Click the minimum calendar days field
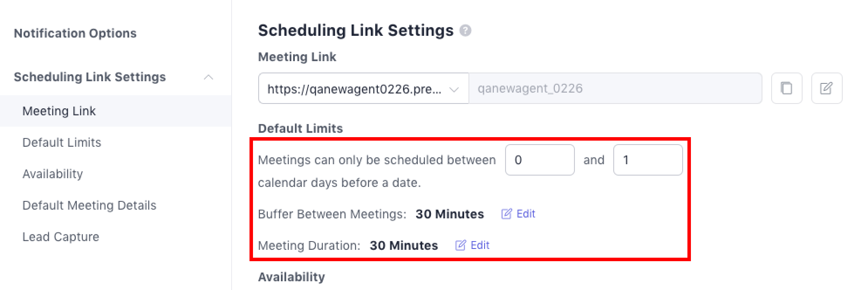The height and width of the screenshot is (290, 868). (540, 160)
